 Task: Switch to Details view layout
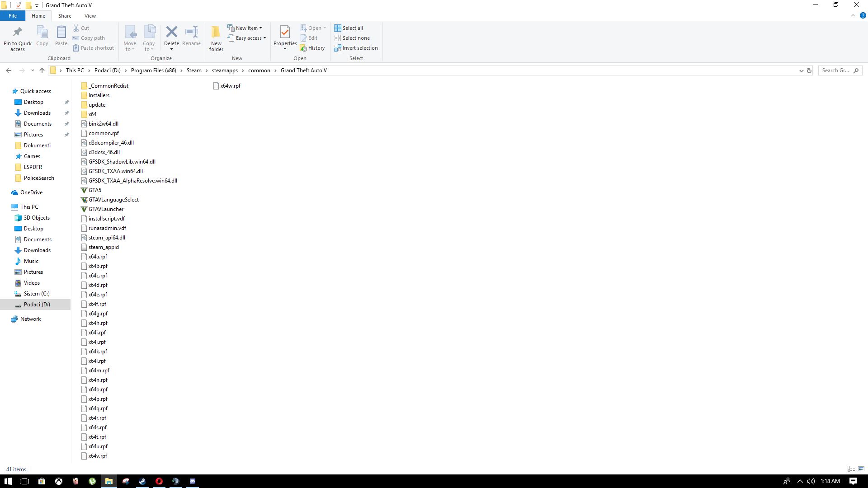[851, 469]
